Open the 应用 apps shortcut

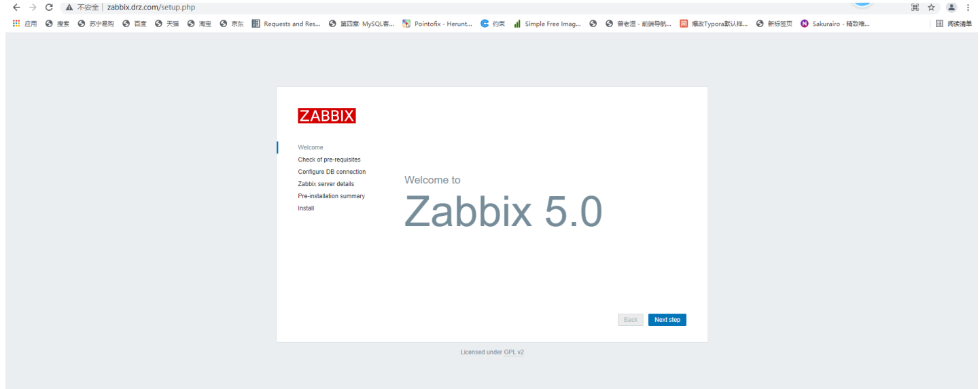coord(25,24)
